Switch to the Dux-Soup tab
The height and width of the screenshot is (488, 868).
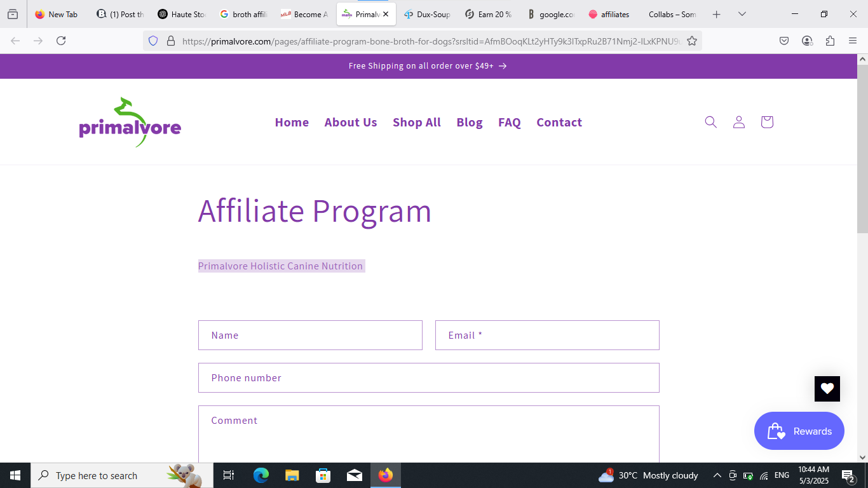point(427,14)
